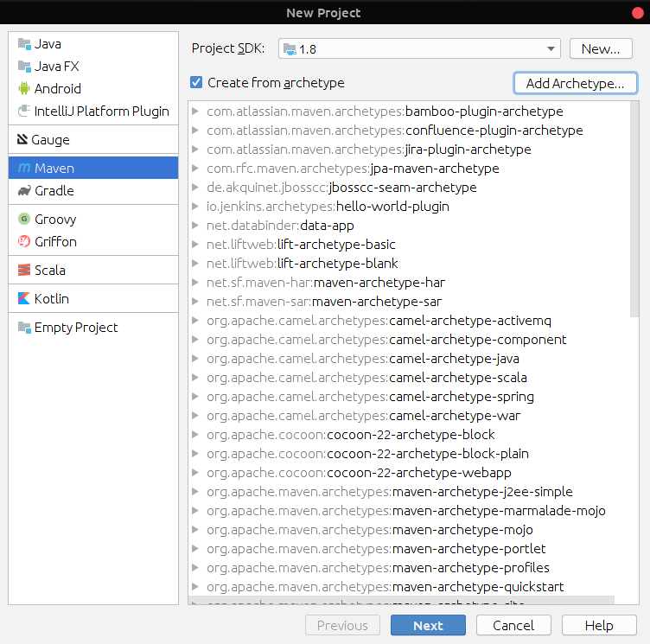Click the disabled Previous button

click(x=342, y=625)
